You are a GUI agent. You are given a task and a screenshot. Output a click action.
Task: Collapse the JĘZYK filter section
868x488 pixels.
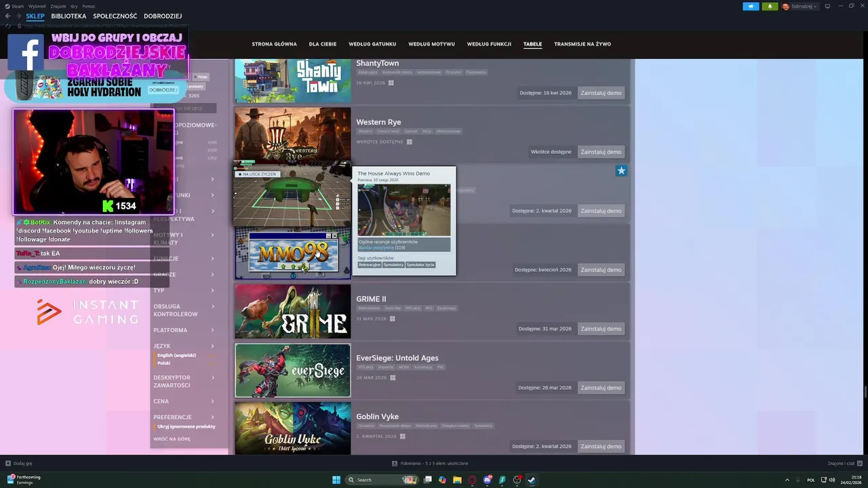[x=184, y=346]
